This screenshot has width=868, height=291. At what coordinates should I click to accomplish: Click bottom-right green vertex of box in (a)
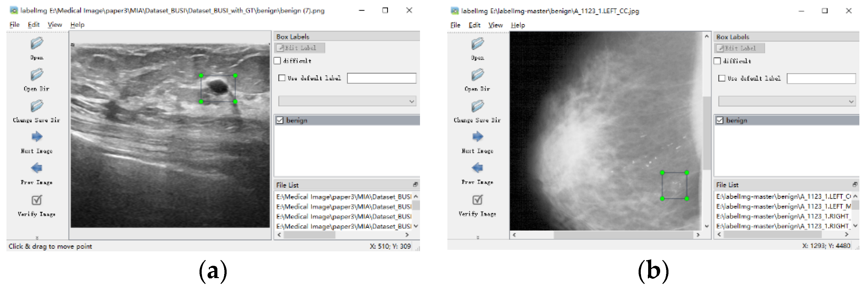235,102
